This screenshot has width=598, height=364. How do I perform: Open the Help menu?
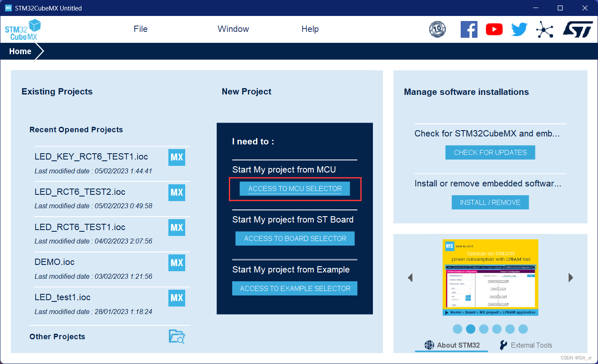coord(310,29)
